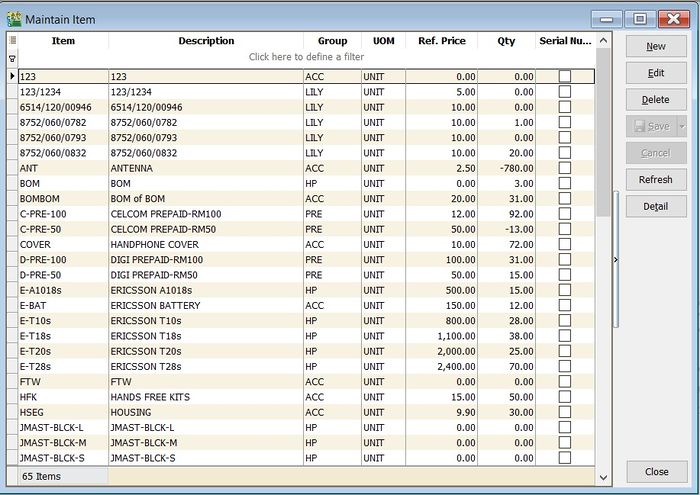The image size is (700, 495).
Task: Click the row indicator arrow for item 123
Action: click(12, 76)
